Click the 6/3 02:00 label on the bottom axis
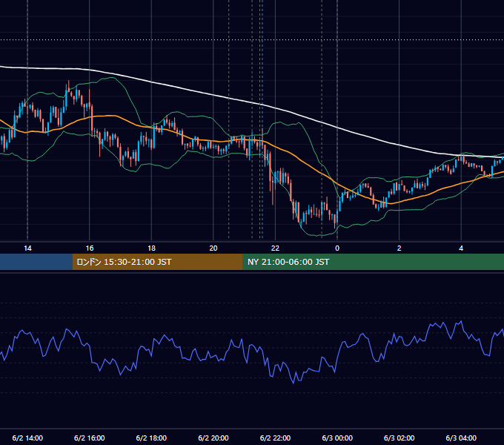The width and height of the screenshot is (504, 445). pos(399,438)
